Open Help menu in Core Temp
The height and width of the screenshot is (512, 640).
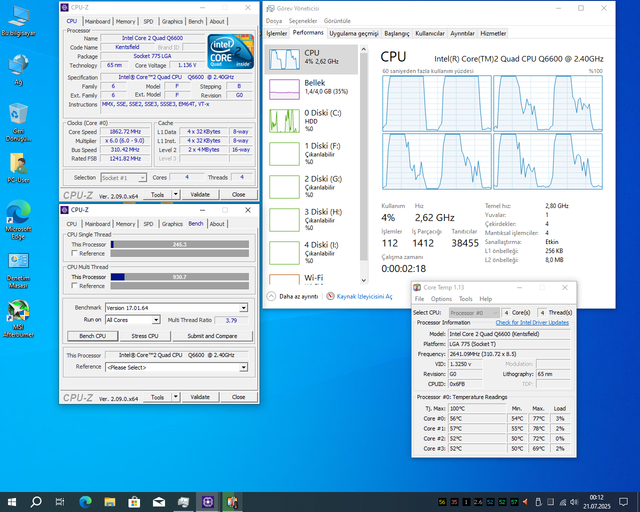[x=485, y=299]
